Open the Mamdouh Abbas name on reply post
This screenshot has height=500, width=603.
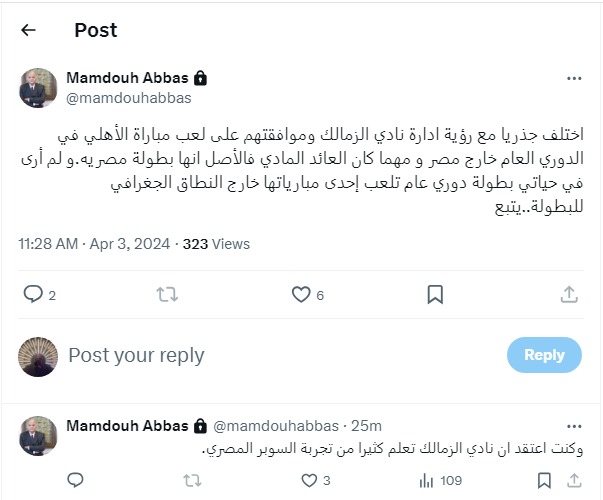(x=127, y=426)
